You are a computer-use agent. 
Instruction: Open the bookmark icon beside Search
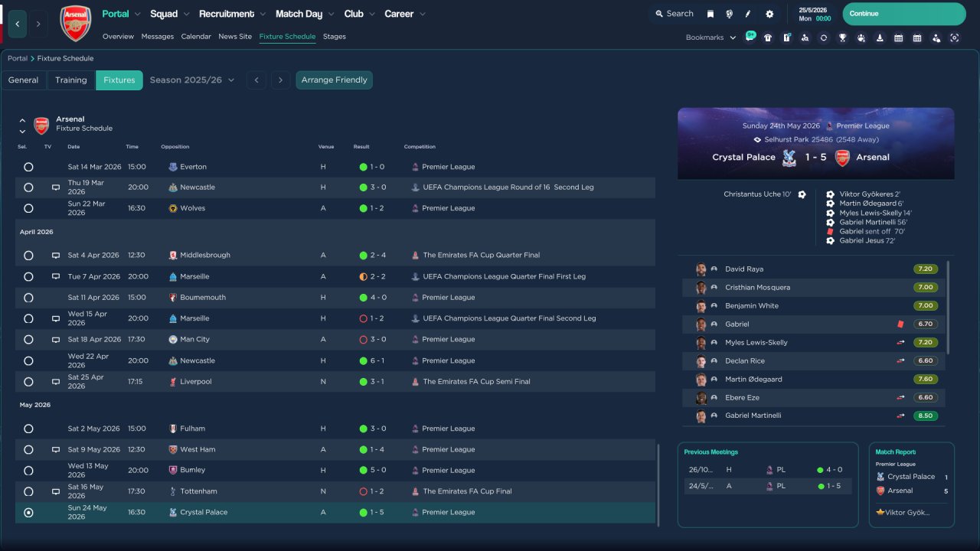pos(710,14)
